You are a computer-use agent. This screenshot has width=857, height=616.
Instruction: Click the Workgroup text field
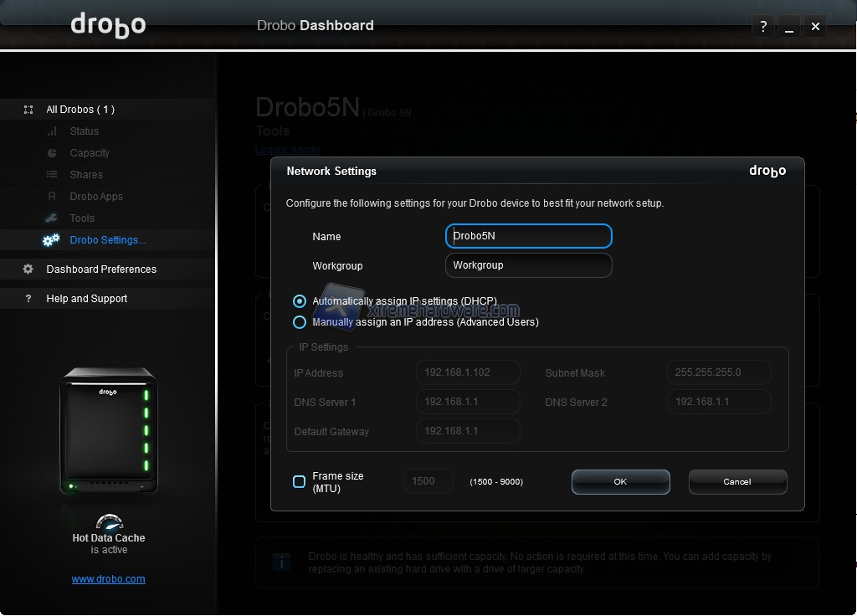click(528, 265)
